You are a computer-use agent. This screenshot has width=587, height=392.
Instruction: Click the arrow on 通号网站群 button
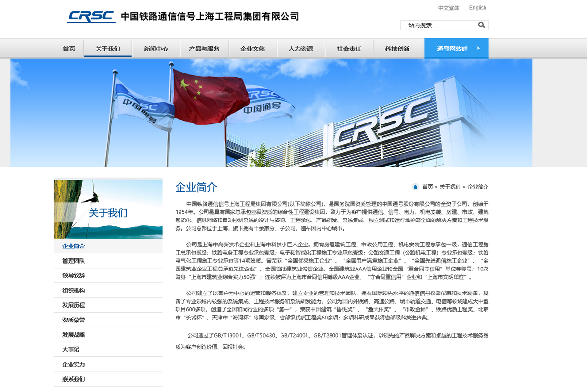click(478, 48)
